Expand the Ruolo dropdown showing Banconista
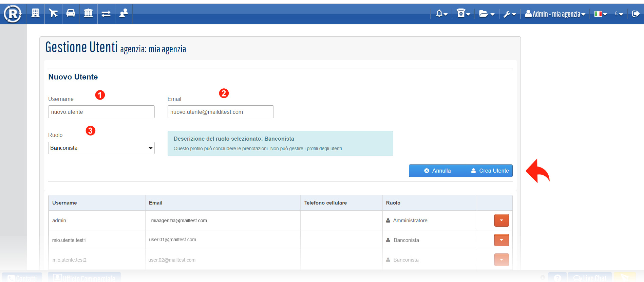Screen dimensions: 644x282 click(x=101, y=148)
